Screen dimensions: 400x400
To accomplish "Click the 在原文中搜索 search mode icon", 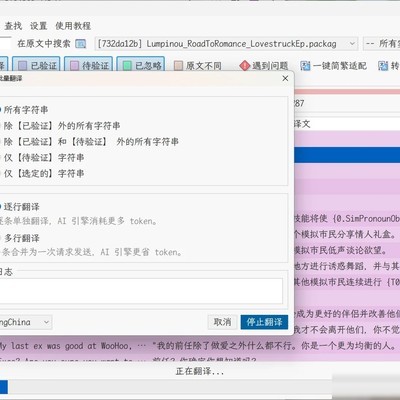I will (80, 44).
